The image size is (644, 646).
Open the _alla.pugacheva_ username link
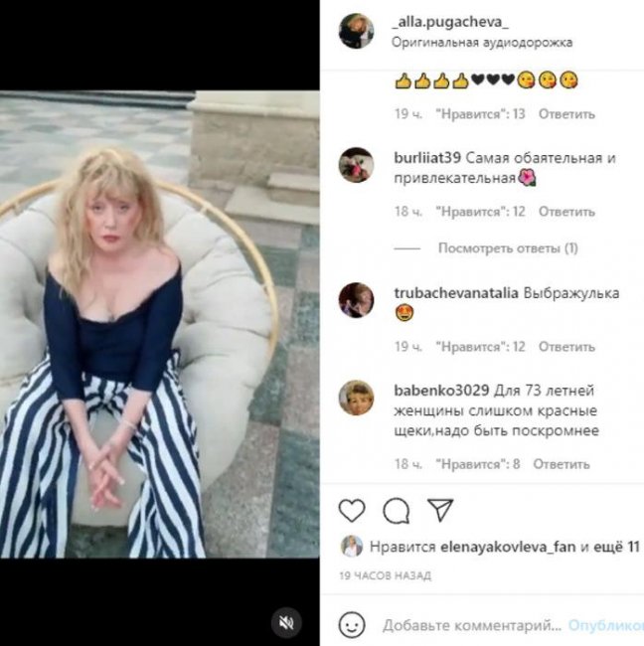coord(450,22)
